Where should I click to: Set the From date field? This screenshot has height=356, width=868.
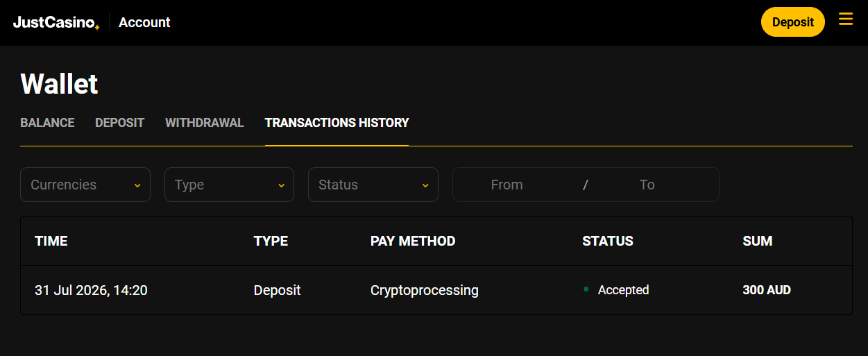click(x=507, y=185)
